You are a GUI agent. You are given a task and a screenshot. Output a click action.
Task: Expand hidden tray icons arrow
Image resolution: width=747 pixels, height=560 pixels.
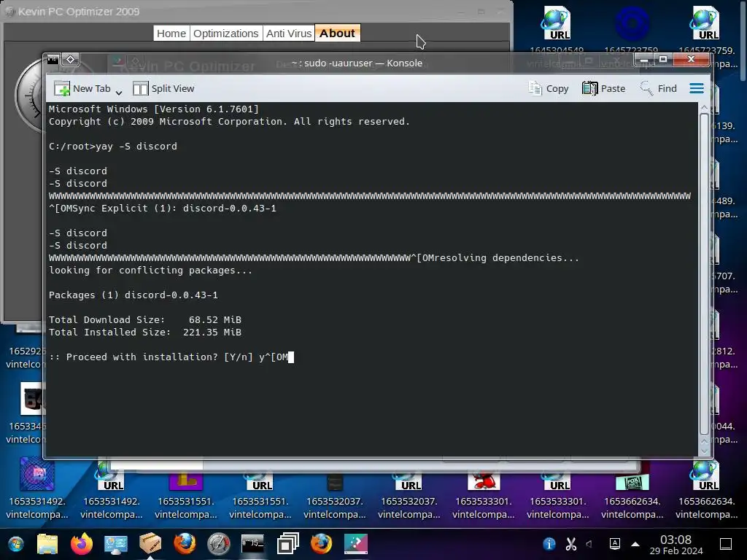[x=635, y=544]
